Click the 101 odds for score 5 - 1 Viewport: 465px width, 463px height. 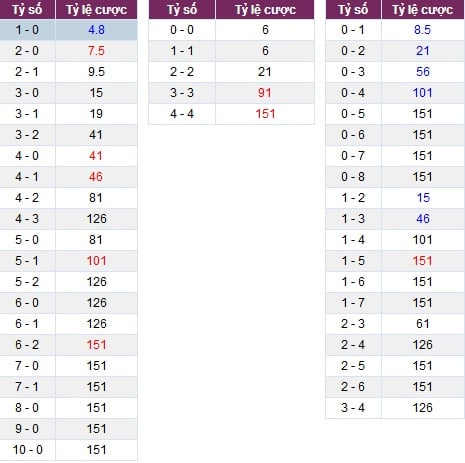[97, 261]
